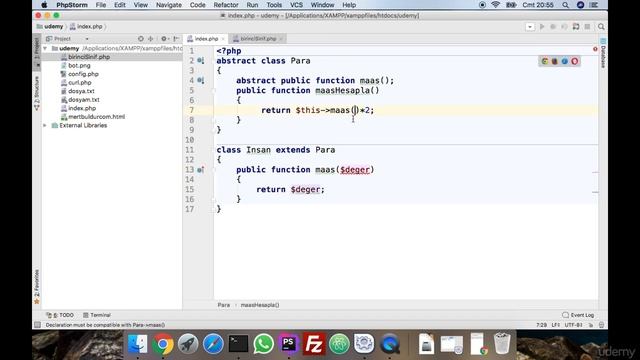Open the Event Log
This screenshot has width=640, height=360.
[578, 315]
